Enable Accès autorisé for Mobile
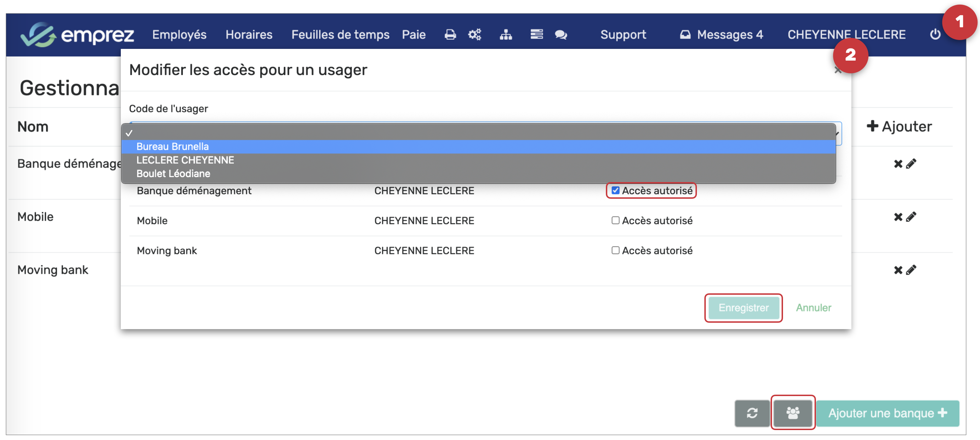 pos(615,221)
